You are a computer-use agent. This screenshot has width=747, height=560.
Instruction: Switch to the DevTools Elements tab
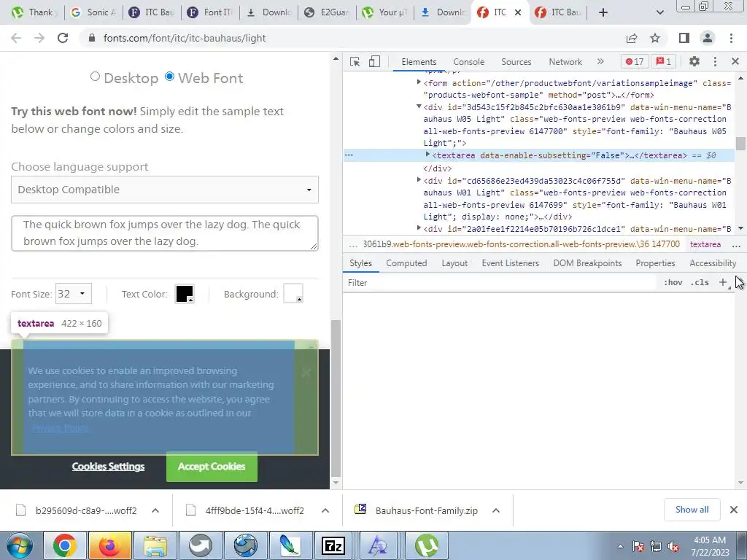click(x=419, y=62)
